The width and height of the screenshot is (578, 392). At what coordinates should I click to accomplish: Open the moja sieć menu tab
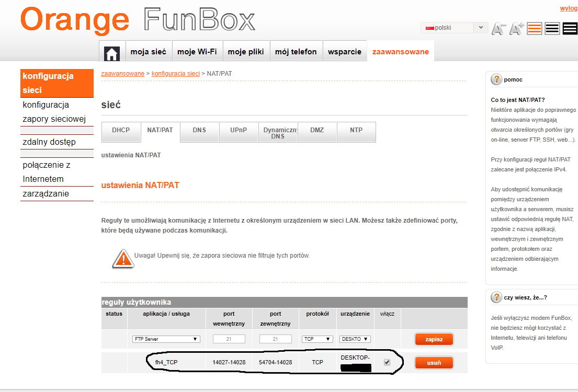(149, 52)
